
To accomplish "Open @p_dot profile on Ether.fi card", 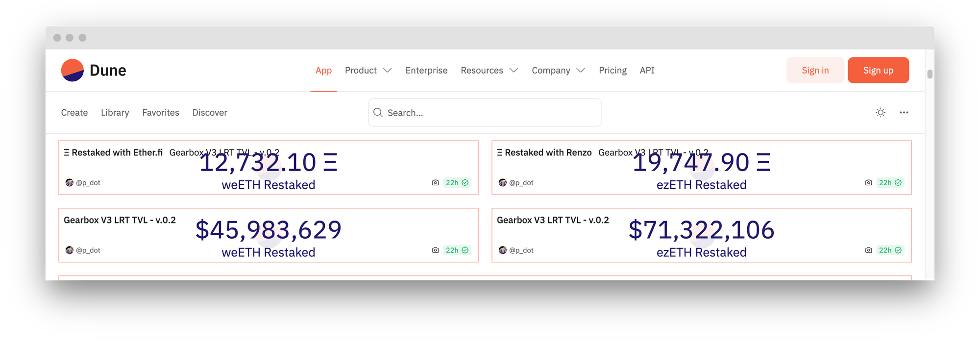I will pyautogui.click(x=88, y=183).
